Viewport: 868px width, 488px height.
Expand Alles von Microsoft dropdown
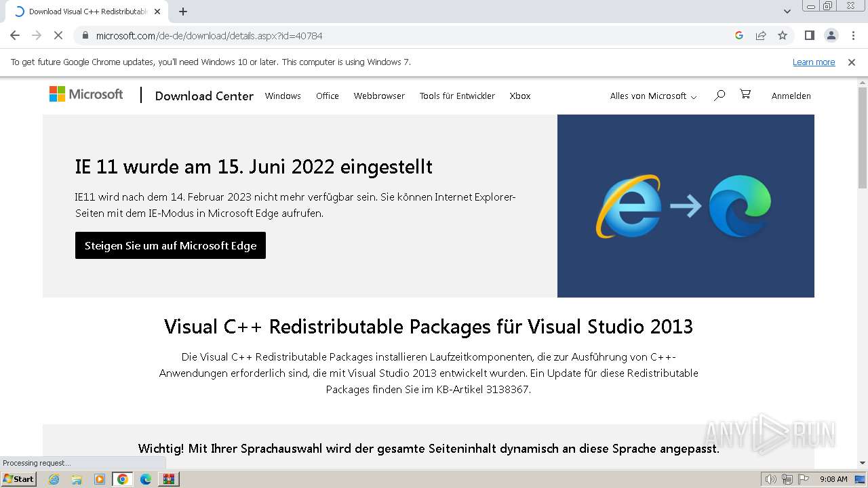pos(653,96)
